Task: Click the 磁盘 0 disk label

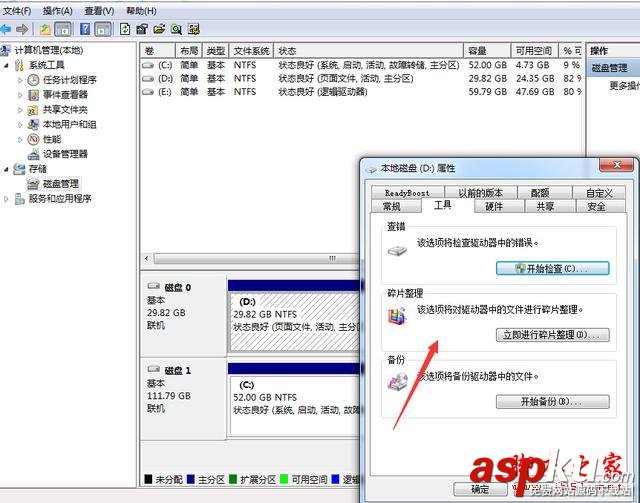Action: click(x=178, y=287)
